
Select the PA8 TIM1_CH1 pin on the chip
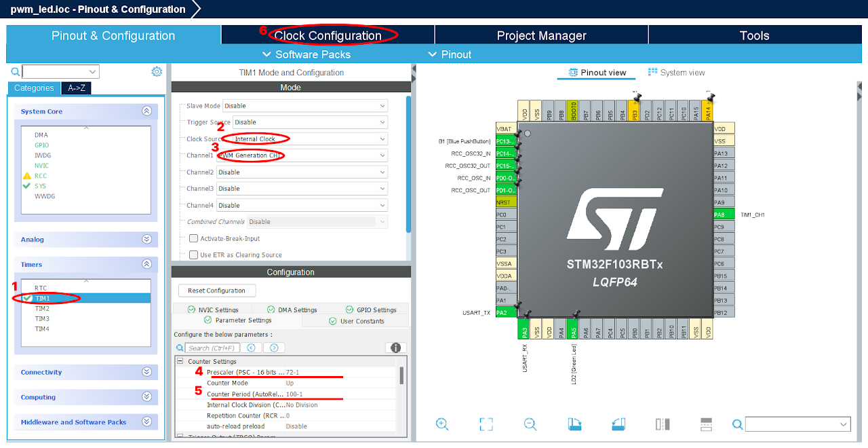coord(722,213)
